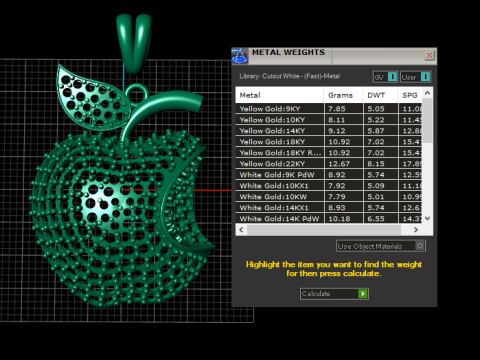
Task: Click the 9.12 grams cell
Action: [344, 131]
